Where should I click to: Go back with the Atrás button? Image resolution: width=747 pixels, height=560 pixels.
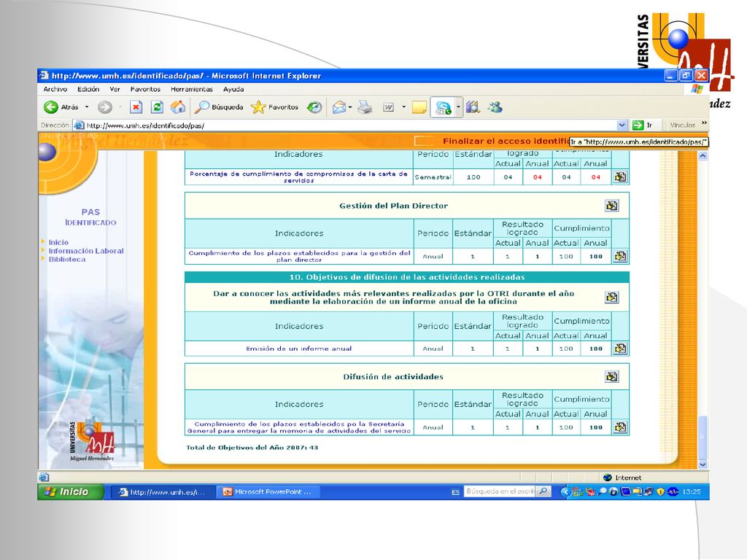(61, 107)
